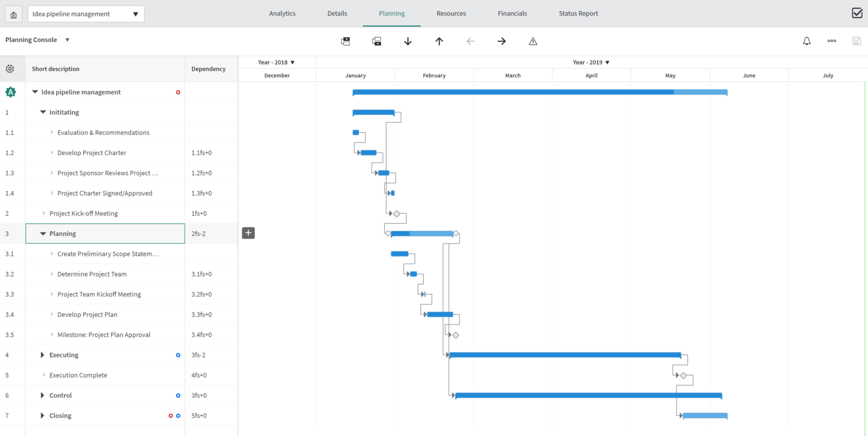
Task: Click the more options ellipsis icon
Action: click(831, 40)
